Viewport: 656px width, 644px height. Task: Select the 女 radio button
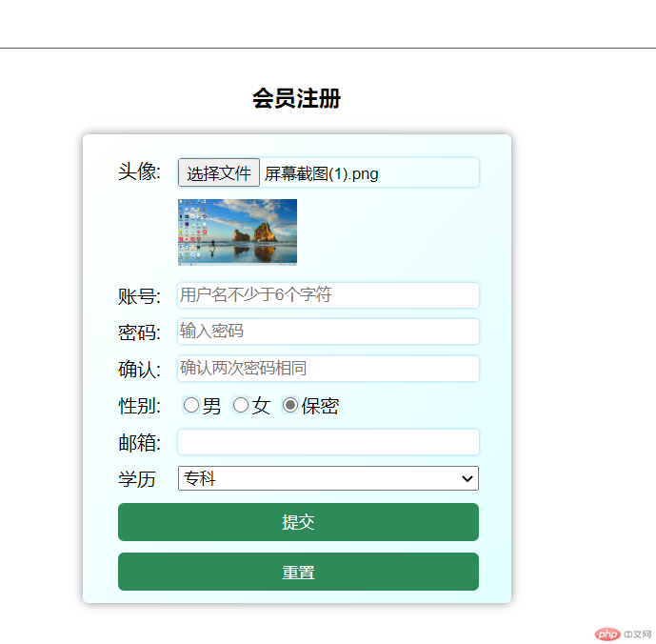(241, 405)
